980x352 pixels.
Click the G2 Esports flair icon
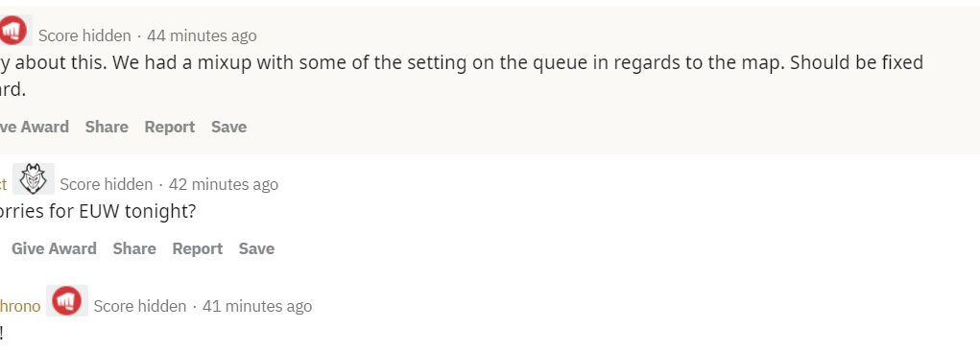(x=34, y=179)
